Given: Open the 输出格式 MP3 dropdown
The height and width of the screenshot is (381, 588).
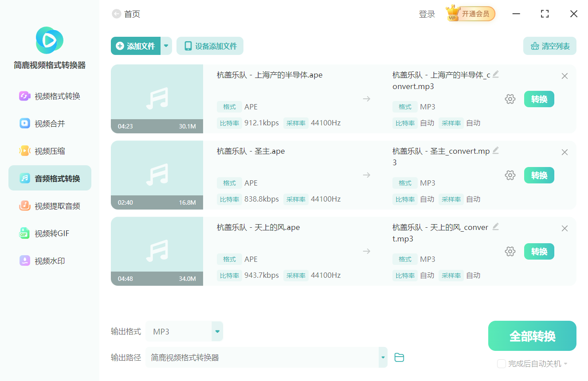Looking at the screenshot, I should click(217, 331).
